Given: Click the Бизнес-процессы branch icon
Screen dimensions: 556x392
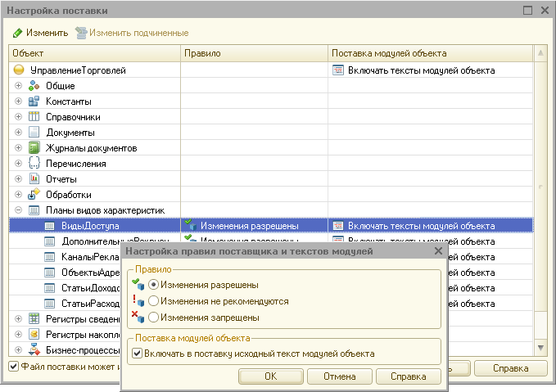Looking at the screenshot, I should (34, 349).
